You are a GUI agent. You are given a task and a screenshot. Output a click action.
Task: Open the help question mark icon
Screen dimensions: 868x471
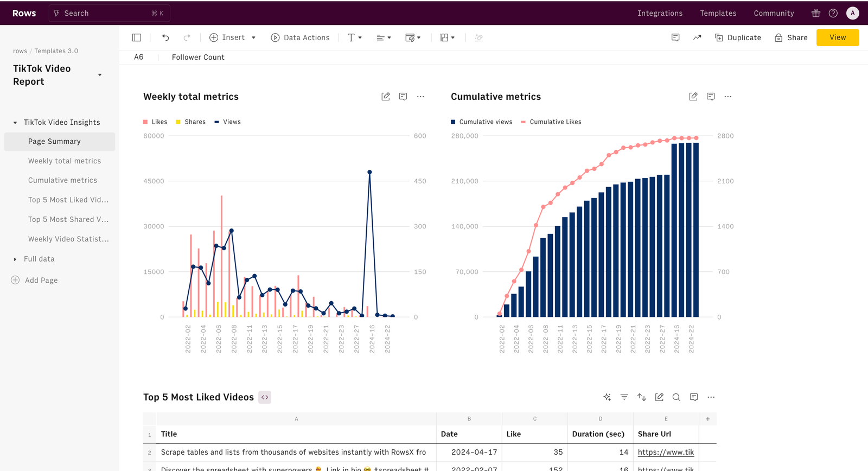(833, 13)
